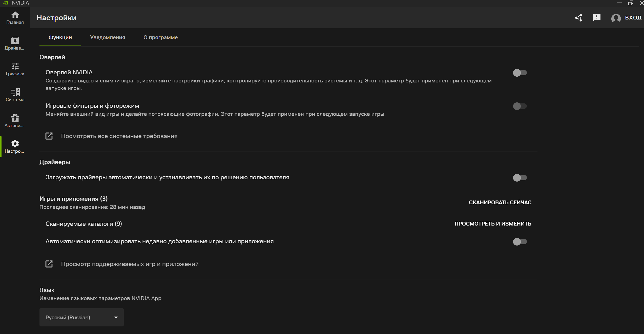Open Просмотр поддерживаемых игр и приложений link
The height and width of the screenshot is (334, 644).
pos(130,264)
